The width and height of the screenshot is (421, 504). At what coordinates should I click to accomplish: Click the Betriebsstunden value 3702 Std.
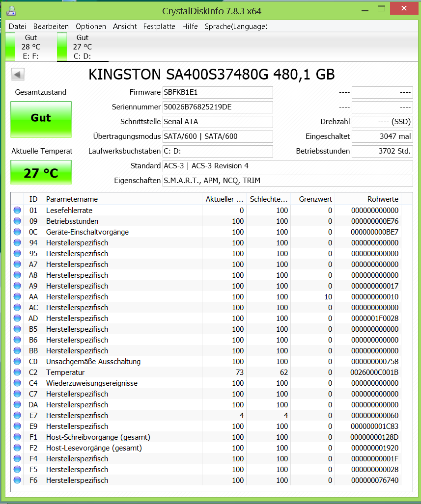point(382,151)
